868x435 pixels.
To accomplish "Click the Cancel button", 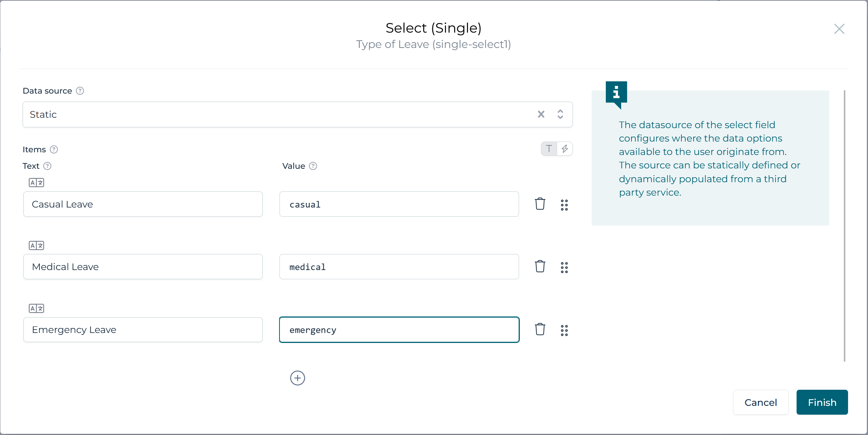I will 761,402.
